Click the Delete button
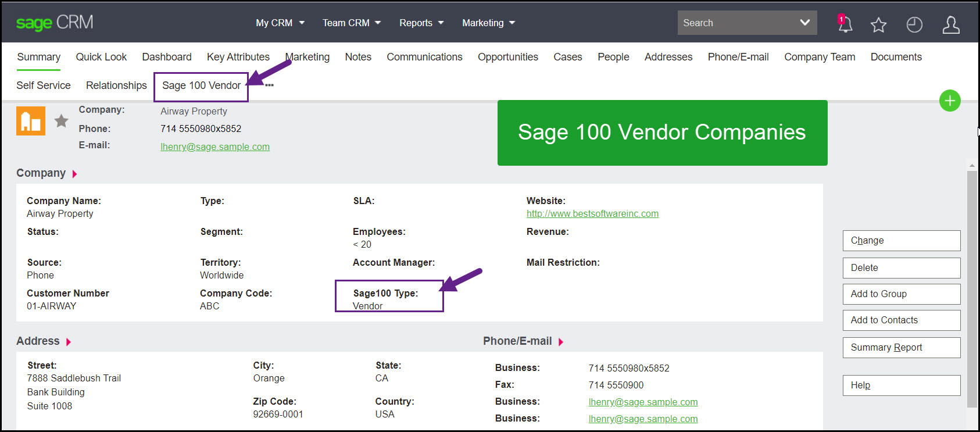 click(x=902, y=268)
